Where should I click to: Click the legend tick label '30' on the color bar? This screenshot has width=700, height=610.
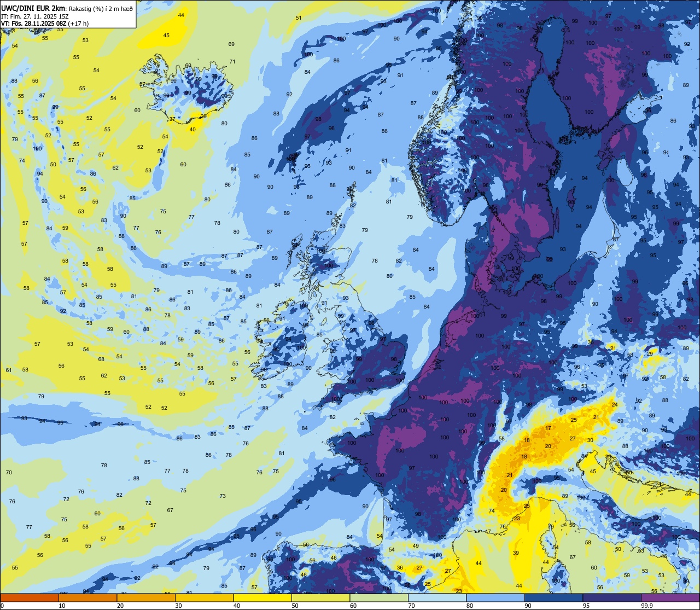[178, 606]
